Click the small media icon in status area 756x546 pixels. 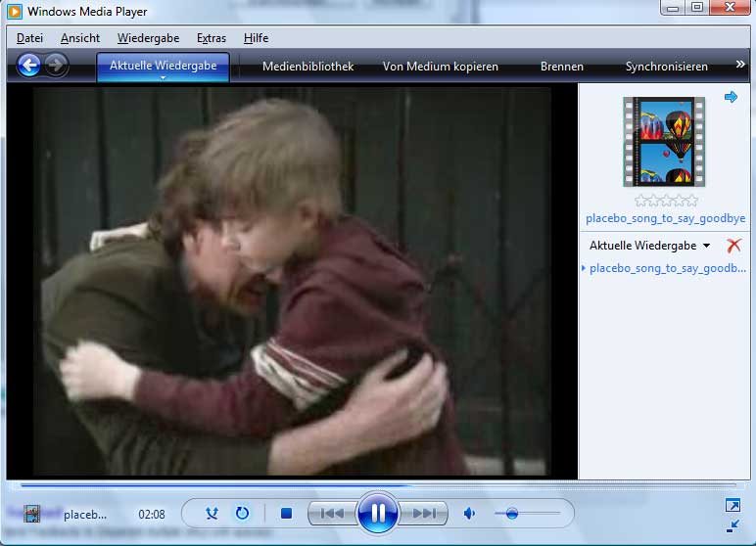[x=32, y=514]
